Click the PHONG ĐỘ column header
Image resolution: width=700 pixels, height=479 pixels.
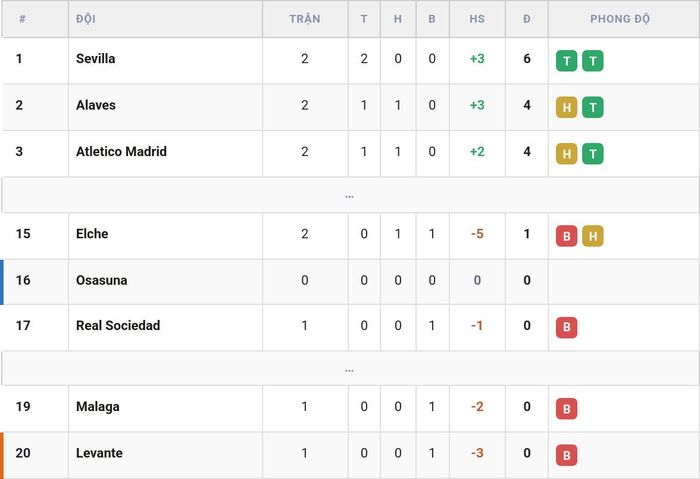[x=620, y=19]
